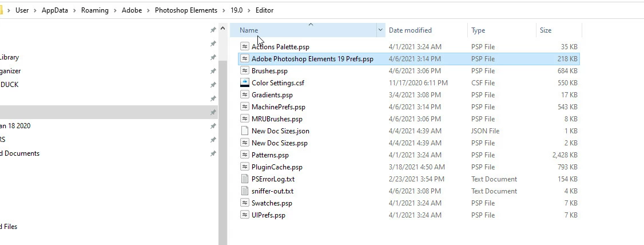Select the d Documents sidebar item

[x=19, y=153]
